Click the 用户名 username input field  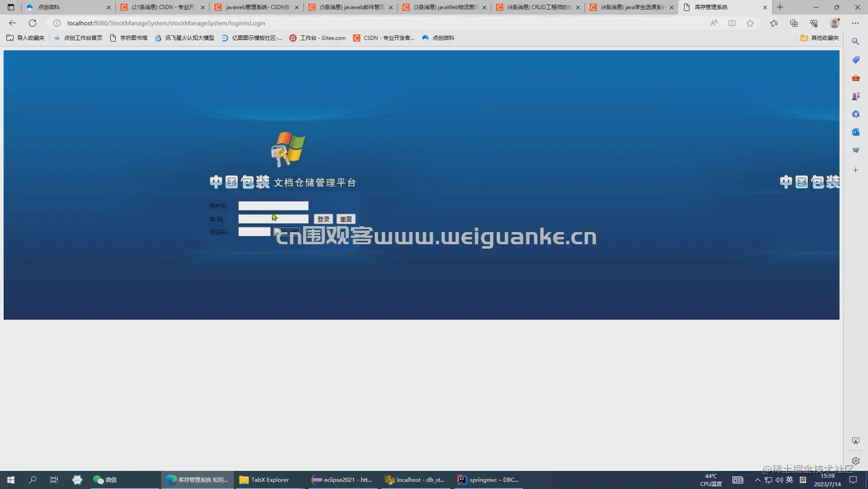coord(273,206)
